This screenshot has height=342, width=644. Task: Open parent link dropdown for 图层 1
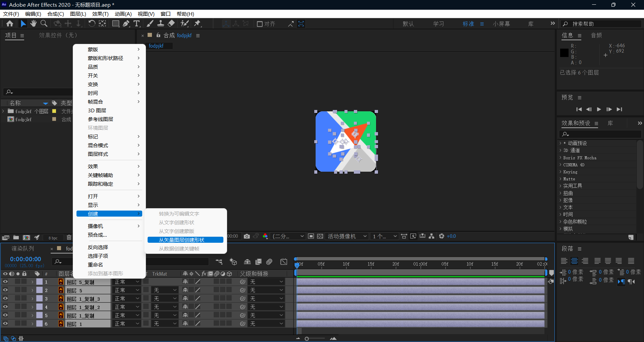point(266,324)
